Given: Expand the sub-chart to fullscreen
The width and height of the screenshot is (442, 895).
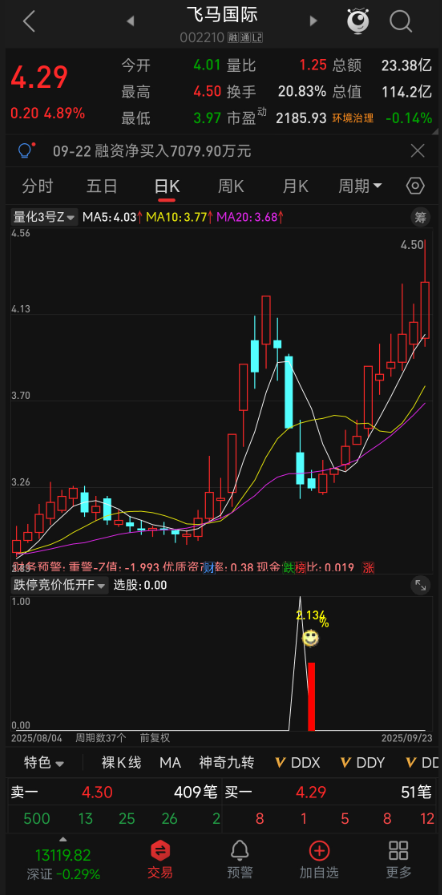Looking at the screenshot, I should coord(420,585).
